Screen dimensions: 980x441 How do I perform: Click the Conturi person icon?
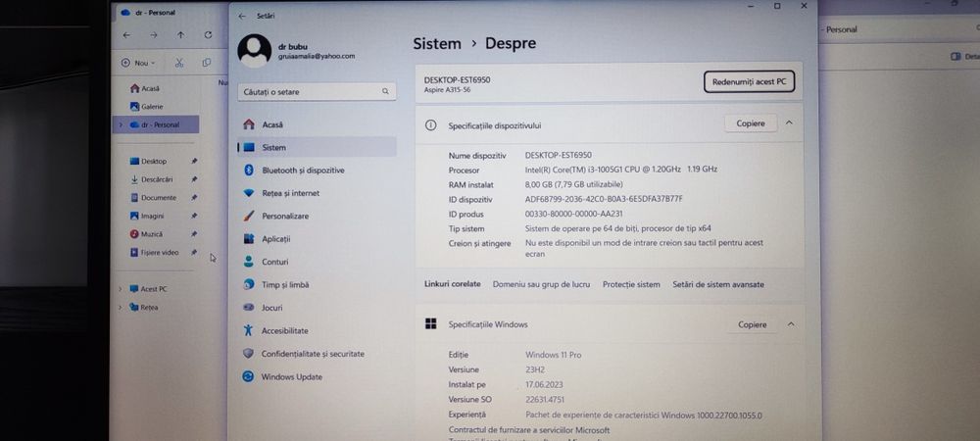click(249, 262)
